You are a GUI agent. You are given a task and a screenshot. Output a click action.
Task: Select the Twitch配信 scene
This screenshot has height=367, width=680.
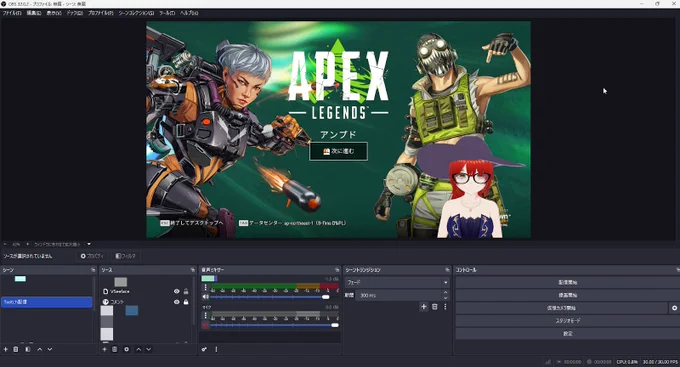(46, 302)
